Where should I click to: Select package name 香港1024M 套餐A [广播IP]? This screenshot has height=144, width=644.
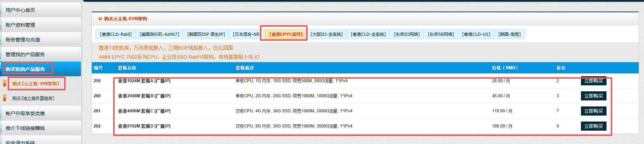click(x=144, y=81)
